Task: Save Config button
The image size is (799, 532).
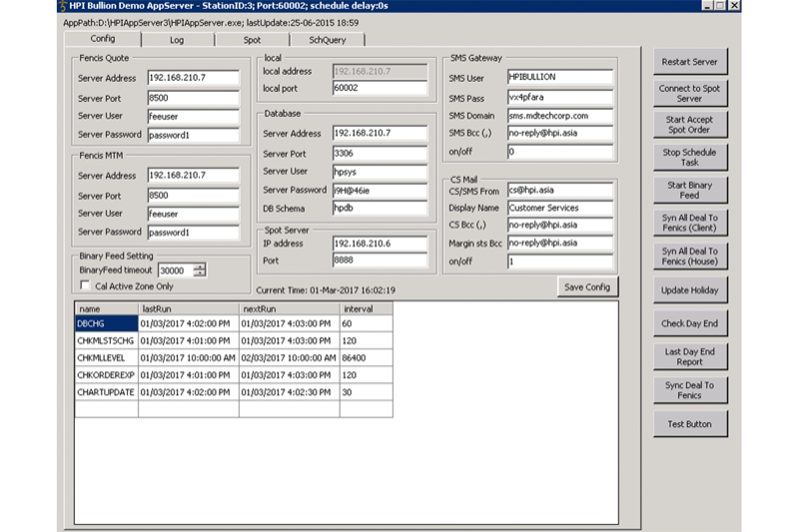Action: [x=587, y=287]
